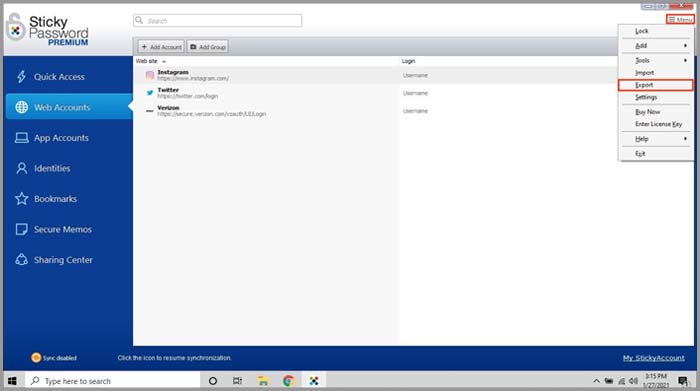This screenshot has width=700, height=391.
Task: Expand the Help submenu
Action: click(x=655, y=139)
